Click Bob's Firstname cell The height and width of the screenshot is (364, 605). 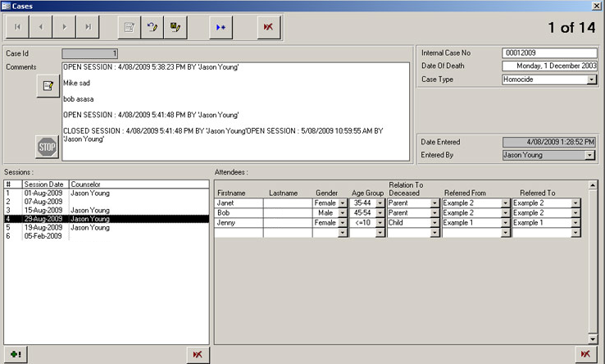pyautogui.click(x=239, y=213)
